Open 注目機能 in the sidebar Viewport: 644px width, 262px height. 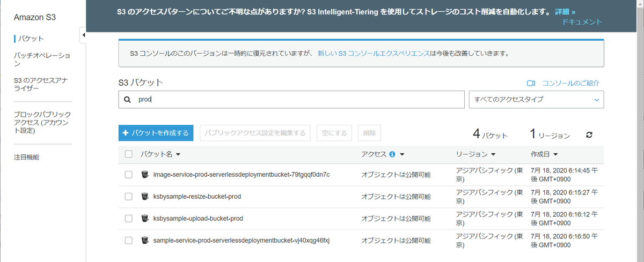(26, 157)
